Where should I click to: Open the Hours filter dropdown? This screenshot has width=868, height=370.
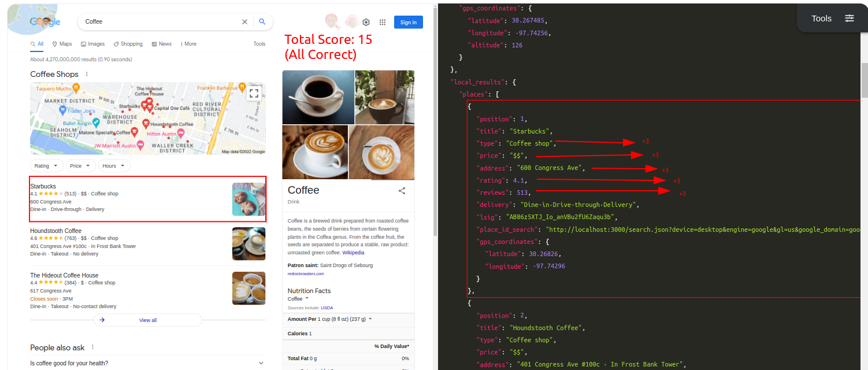pyautogui.click(x=114, y=166)
